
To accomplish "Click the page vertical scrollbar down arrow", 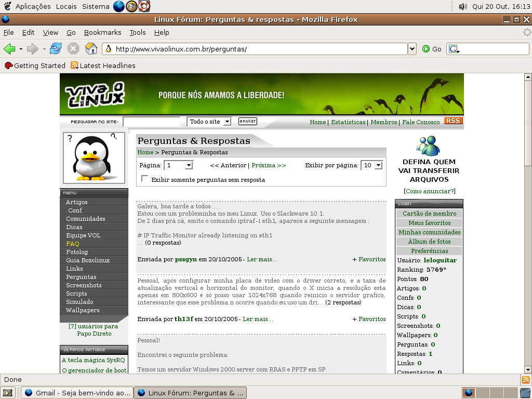I will (528, 369).
